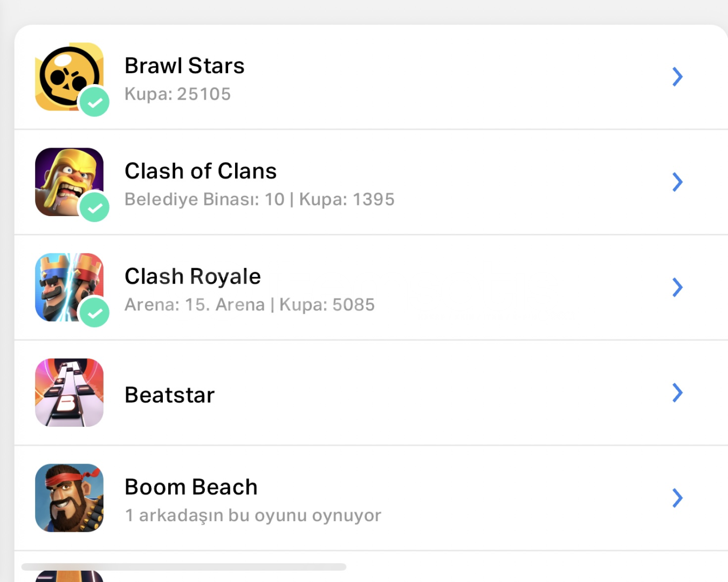The height and width of the screenshot is (582, 728).
Task: Tap the Clash of Clans town hall trophy subtitle
Action: [259, 199]
